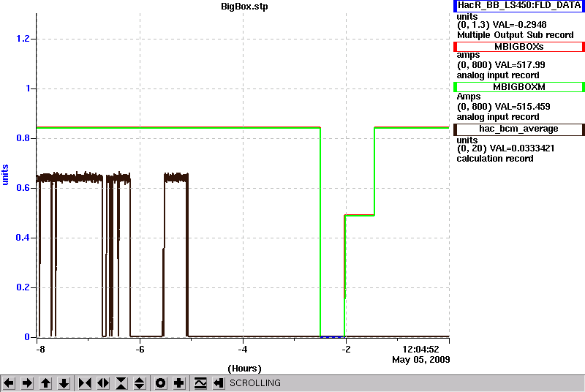Select the hac_bcm_average curve legend entry
Image resolution: width=585 pixels, height=392 pixels.
click(x=519, y=129)
